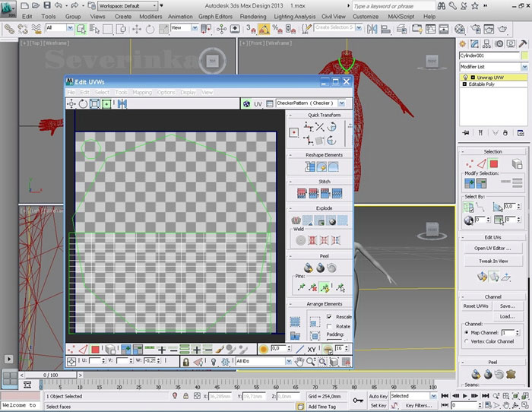Select the Move tool in Edit UVWs toolbar
This screenshot has width=532, height=412.
[x=71, y=103]
